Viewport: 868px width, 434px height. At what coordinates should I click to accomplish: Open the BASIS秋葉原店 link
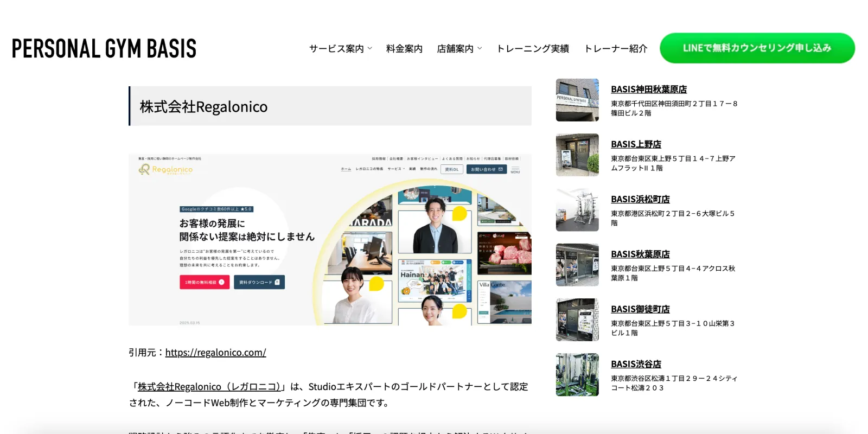pyautogui.click(x=640, y=254)
